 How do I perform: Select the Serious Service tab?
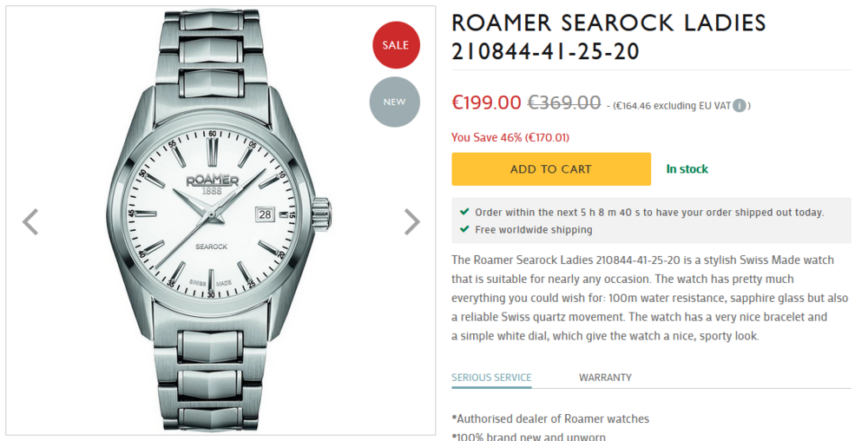coord(491,378)
